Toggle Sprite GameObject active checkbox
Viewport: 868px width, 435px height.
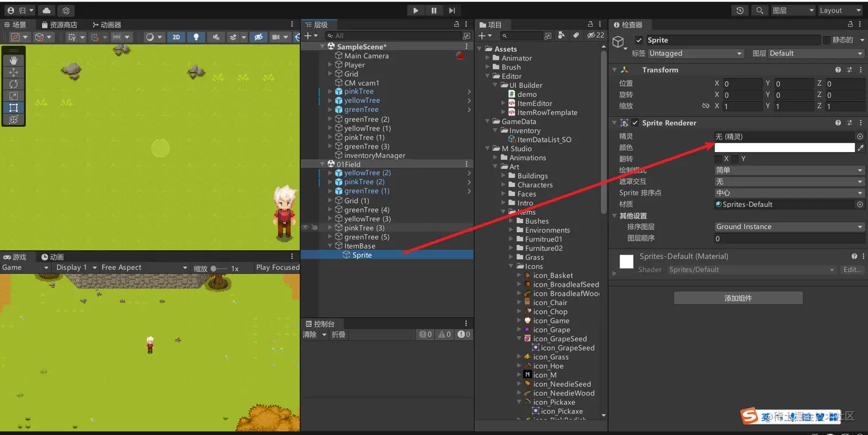(x=640, y=40)
